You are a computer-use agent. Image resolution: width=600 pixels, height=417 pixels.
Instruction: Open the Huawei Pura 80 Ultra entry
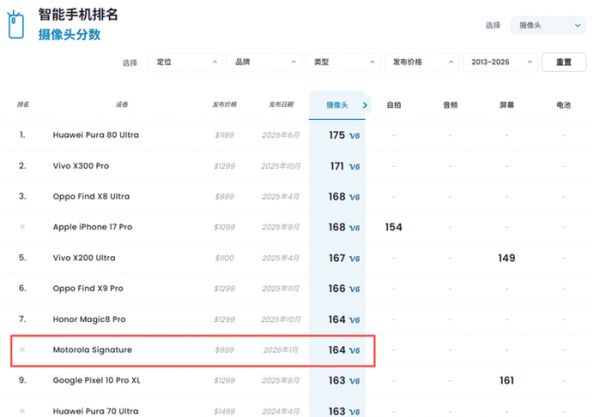click(x=97, y=135)
